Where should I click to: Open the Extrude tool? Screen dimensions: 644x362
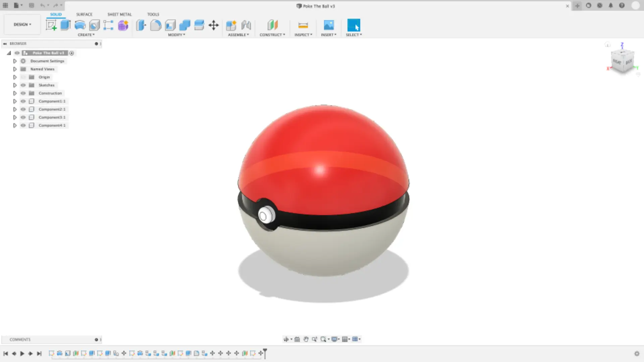(x=65, y=25)
